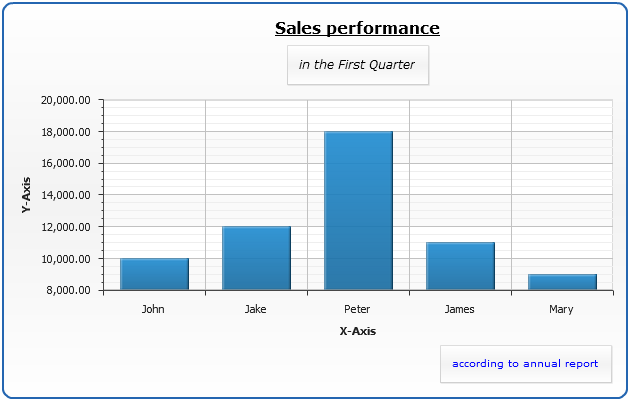Select John's blue bar in the chart
The image size is (630, 401).
(154, 275)
